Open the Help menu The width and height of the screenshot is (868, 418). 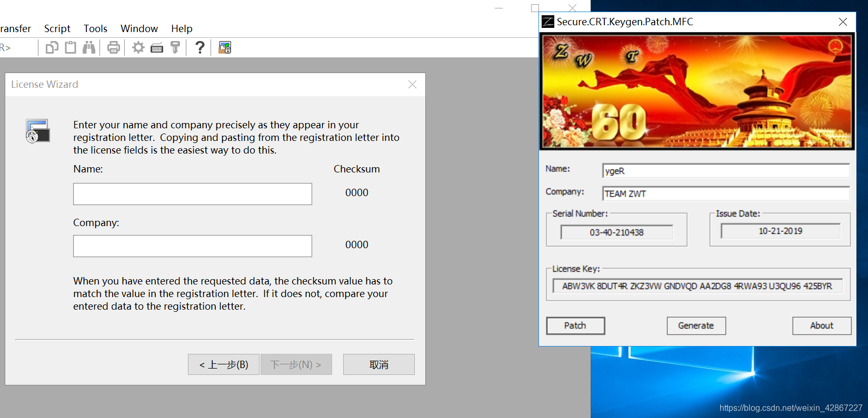point(182,28)
